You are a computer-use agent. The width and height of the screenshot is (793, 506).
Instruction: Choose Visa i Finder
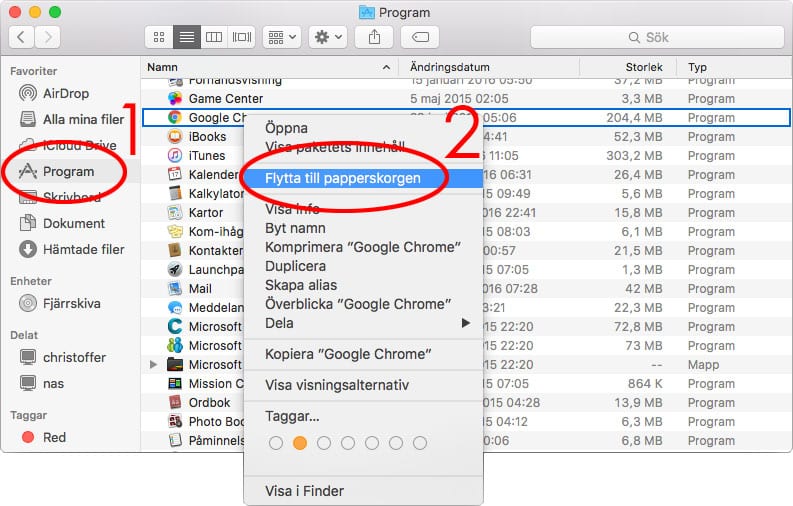(363, 491)
